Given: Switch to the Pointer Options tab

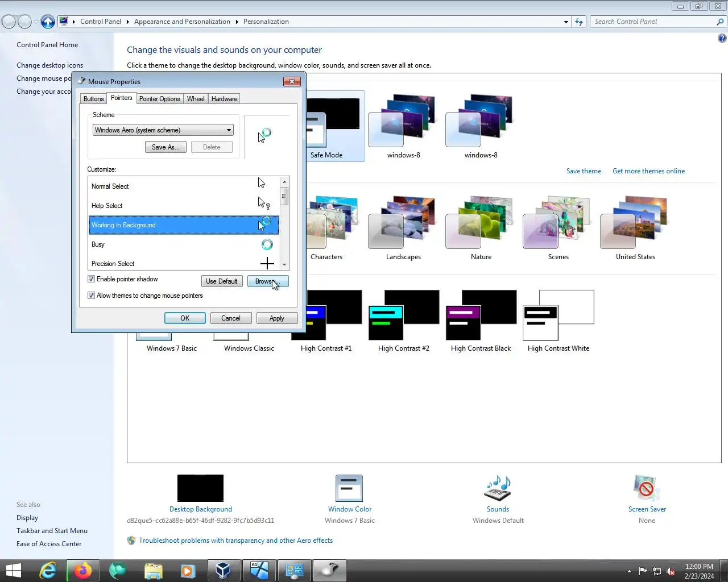Looking at the screenshot, I should pyautogui.click(x=159, y=99).
